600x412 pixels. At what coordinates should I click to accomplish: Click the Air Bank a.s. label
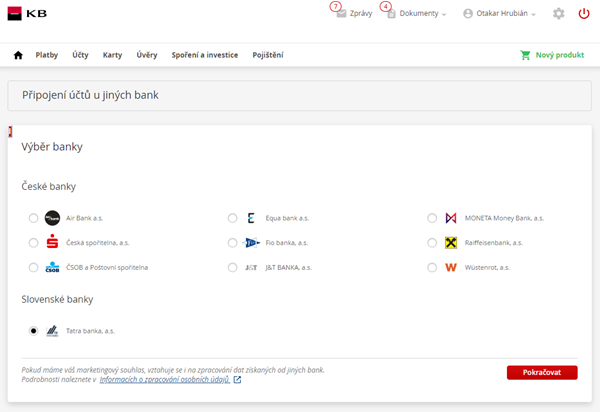pos(85,218)
